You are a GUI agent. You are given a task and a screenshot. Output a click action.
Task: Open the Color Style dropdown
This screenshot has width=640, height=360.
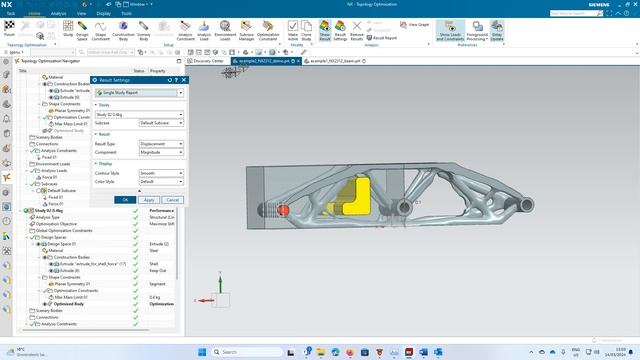pyautogui.click(x=161, y=182)
